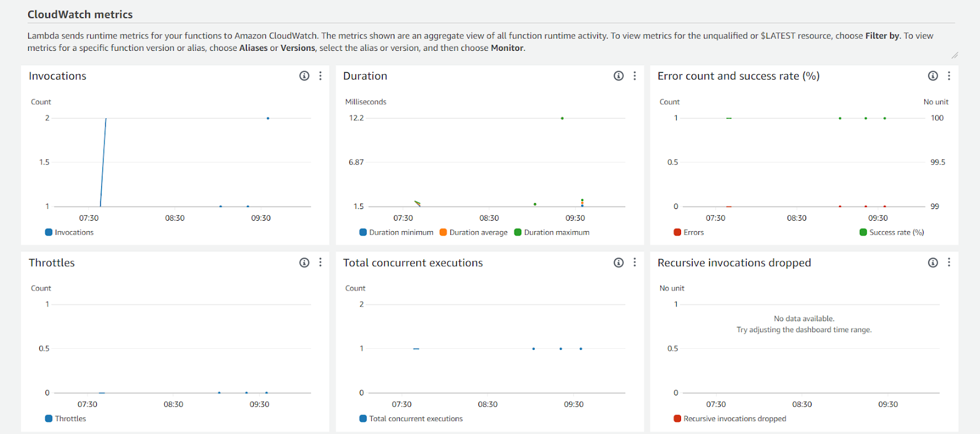Click the Error count and success rate title
980x434 pixels.
point(739,76)
